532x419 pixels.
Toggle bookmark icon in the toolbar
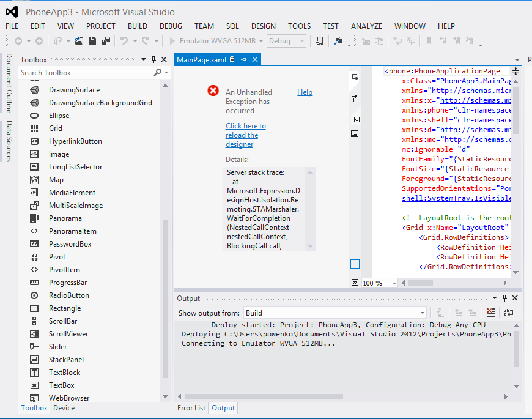pyautogui.click(x=429, y=41)
